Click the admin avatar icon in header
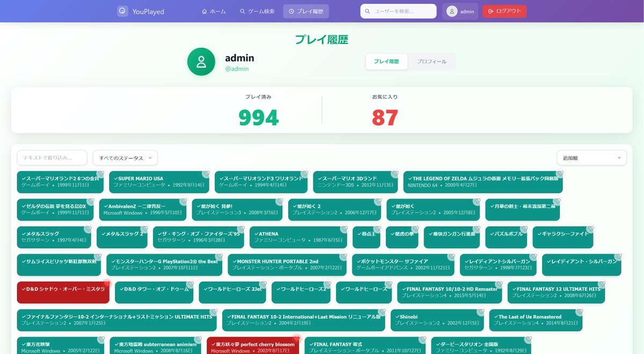This screenshot has height=354, width=644. point(452,11)
